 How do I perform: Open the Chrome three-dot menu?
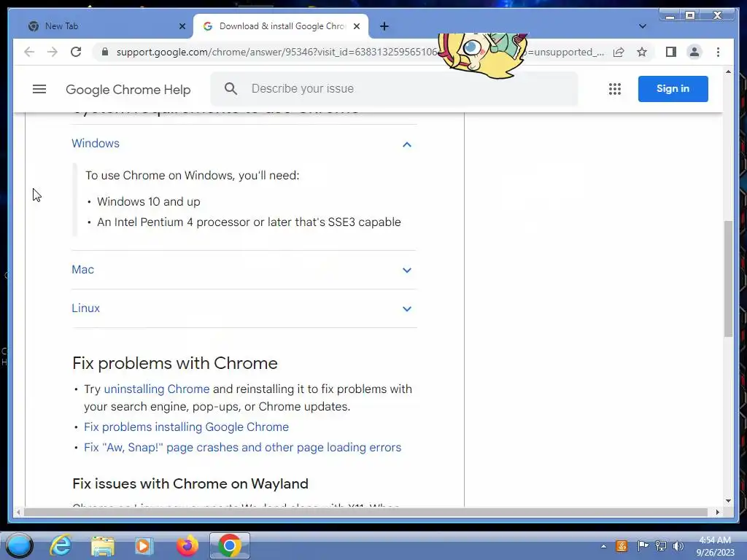(718, 52)
